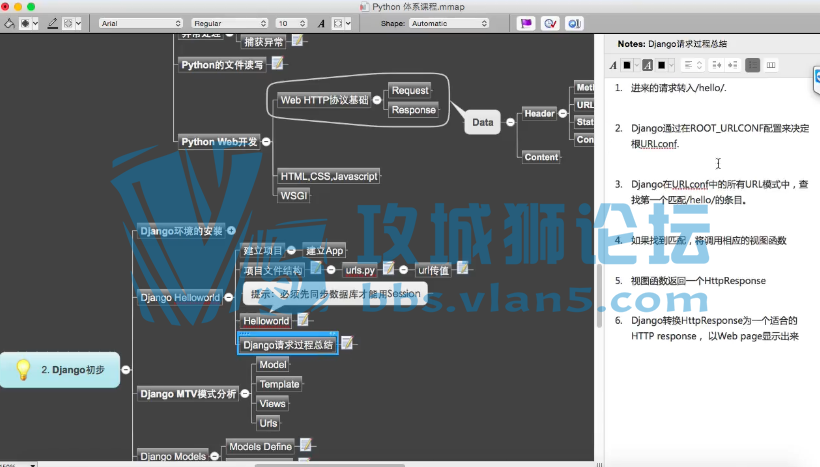
Task: Decrease indent in Notes panel
Action: (x=716, y=65)
